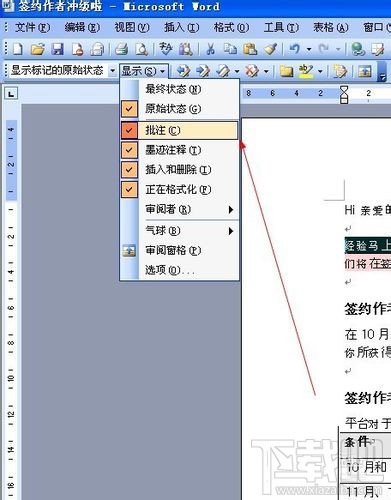391x500 pixels.
Task: Open the 显示标记的原始状态 display dropdown
Action: click(x=113, y=71)
